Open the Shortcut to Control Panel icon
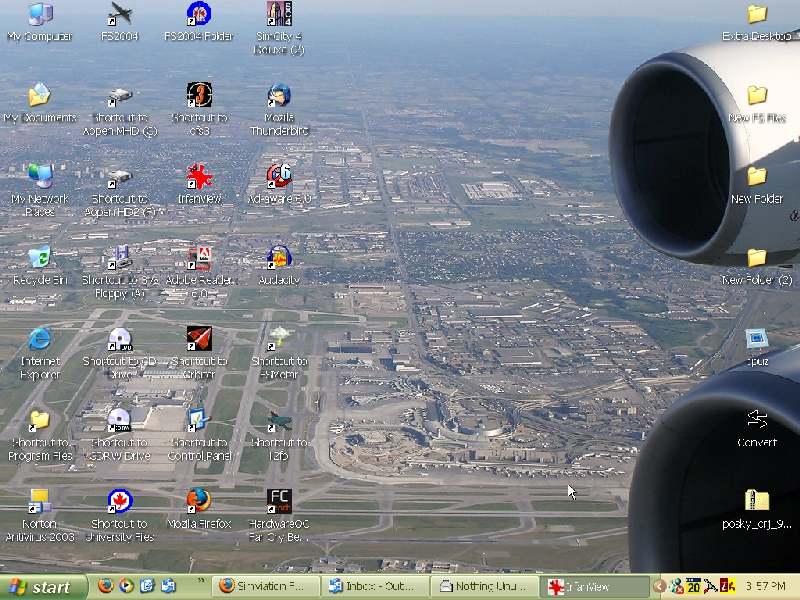Image resolution: width=800 pixels, height=600 pixels. (198, 421)
